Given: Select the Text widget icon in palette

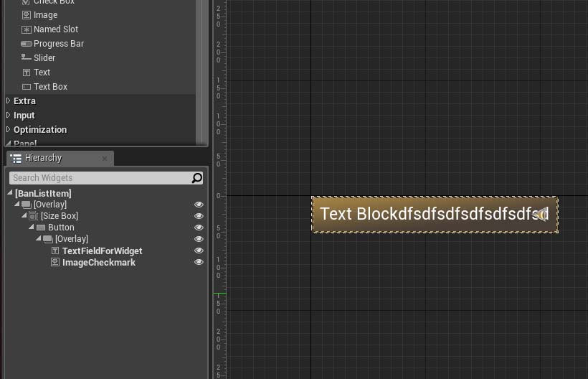Looking at the screenshot, I should [x=27, y=72].
